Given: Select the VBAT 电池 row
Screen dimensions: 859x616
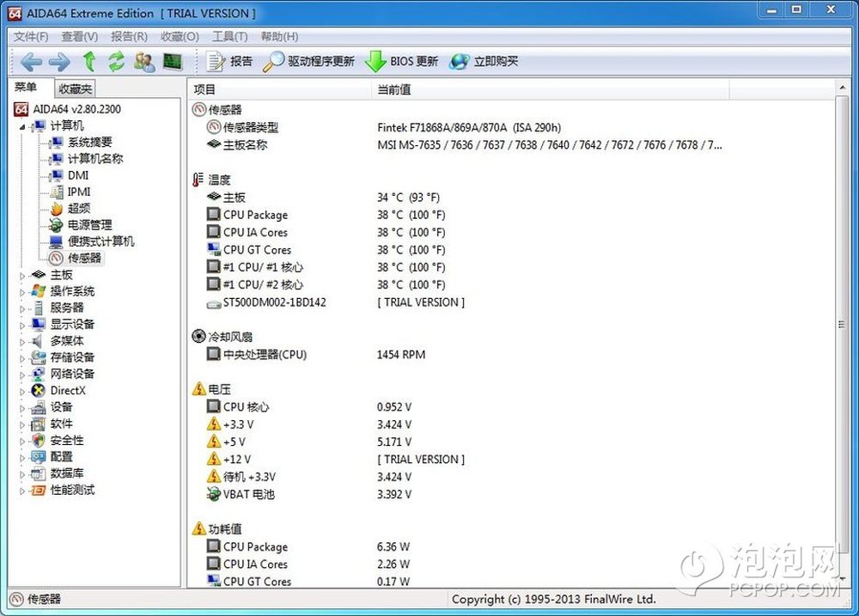Looking at the screenshot, I should click(309, 494).
